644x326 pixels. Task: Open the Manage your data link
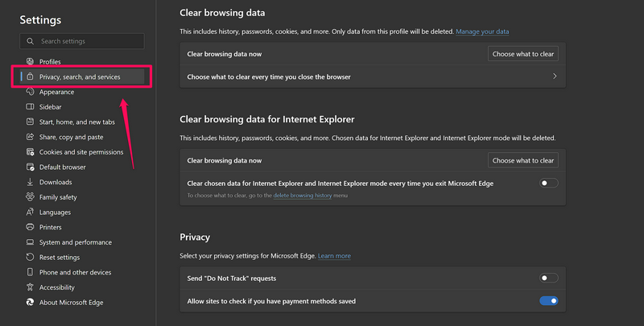481,31
